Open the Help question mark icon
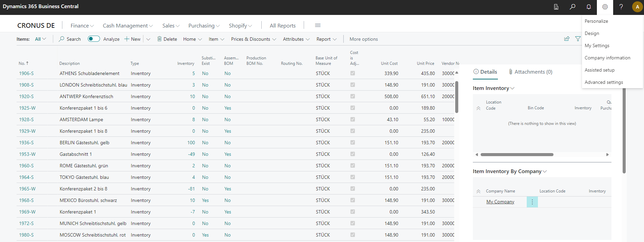 (x=621, y=7)
